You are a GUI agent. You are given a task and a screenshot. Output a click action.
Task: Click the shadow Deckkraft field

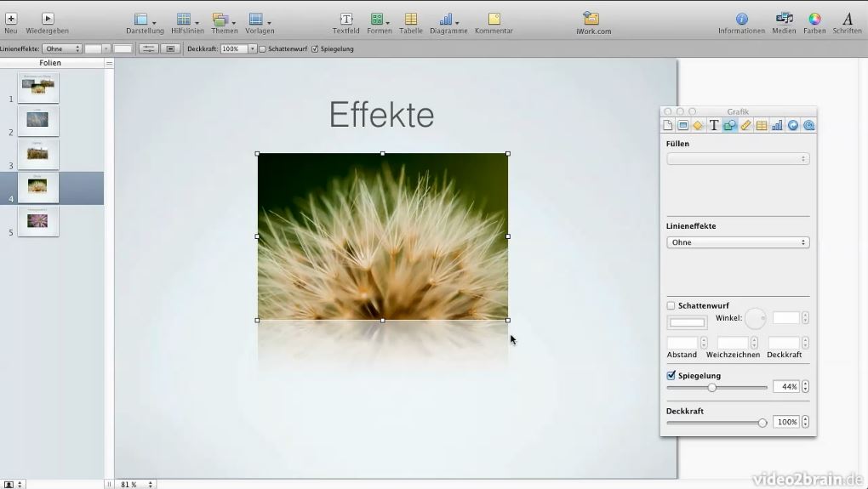pyautogui.click(x=784, y=343)
